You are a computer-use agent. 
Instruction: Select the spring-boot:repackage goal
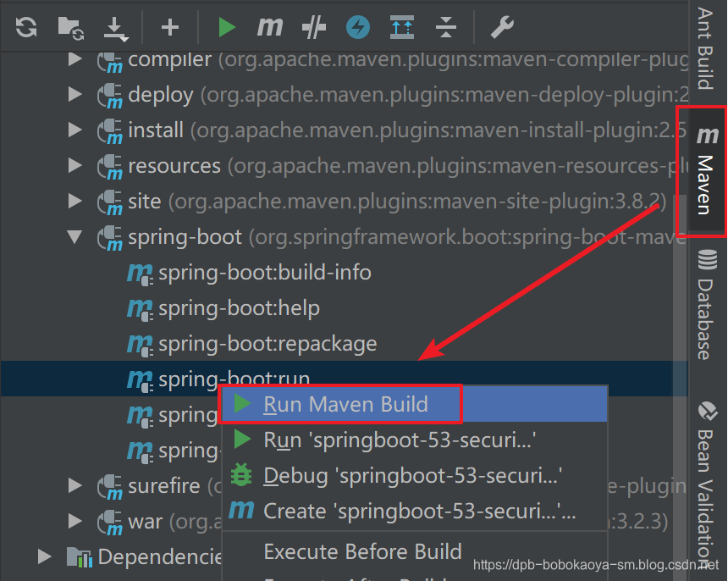click(x=267, y=344)
